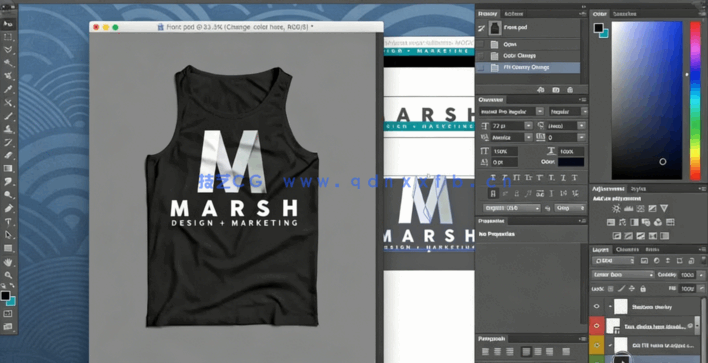Select the Path Selection tool
Image resolution: width=708 pixels, height=363 pixels.
coord(8,235)
